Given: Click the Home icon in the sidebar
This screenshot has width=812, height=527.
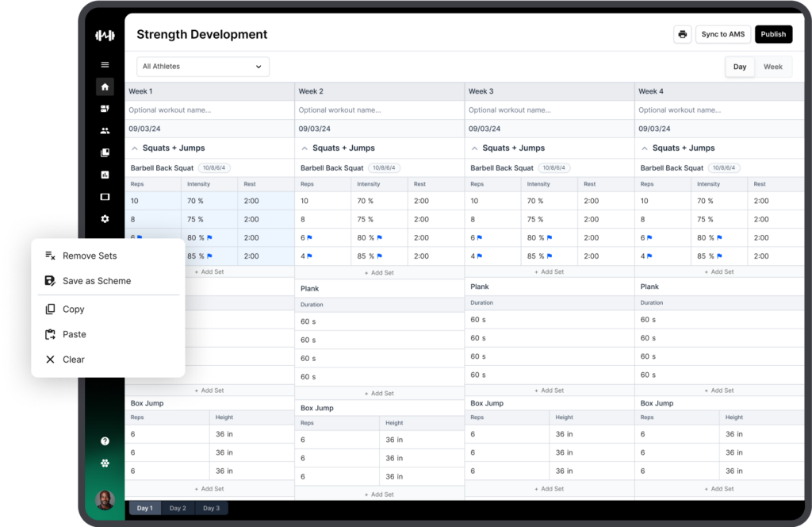Looking at the screenshot, I should [x=105, y=87].
